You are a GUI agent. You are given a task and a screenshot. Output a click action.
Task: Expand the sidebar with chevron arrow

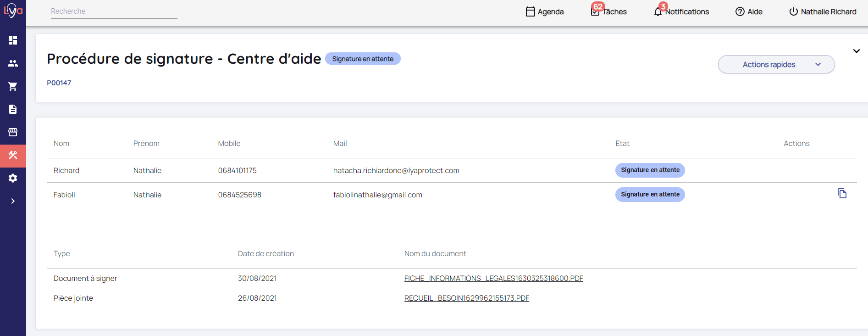tap(13, 201)
